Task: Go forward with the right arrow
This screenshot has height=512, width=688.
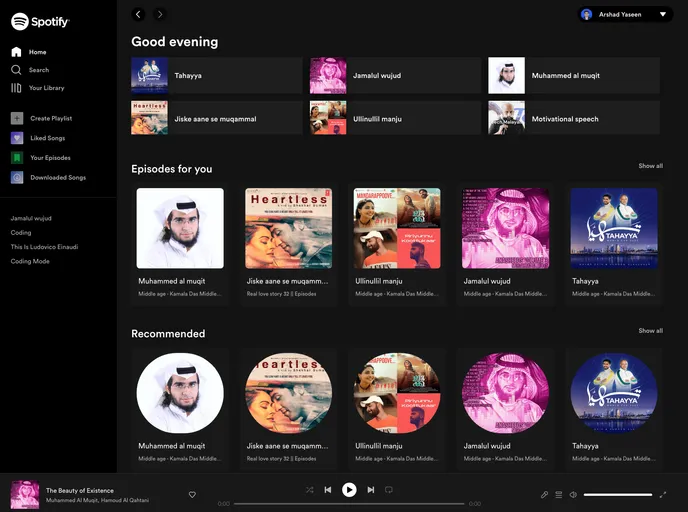Action: coord(160,14)
